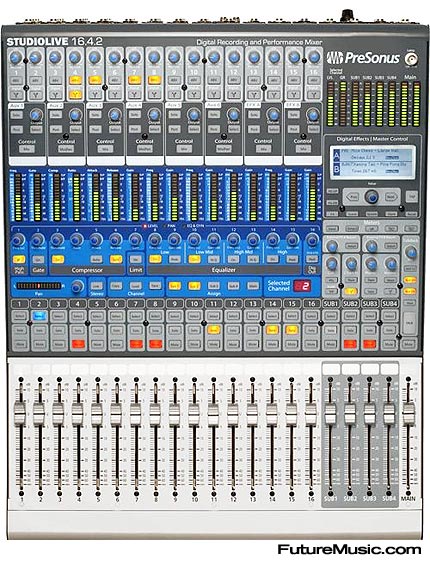Click the lit 48V button on channel 4
This screenshot has height=565, width=430.
pyautogui.click(x=75, y=80)
